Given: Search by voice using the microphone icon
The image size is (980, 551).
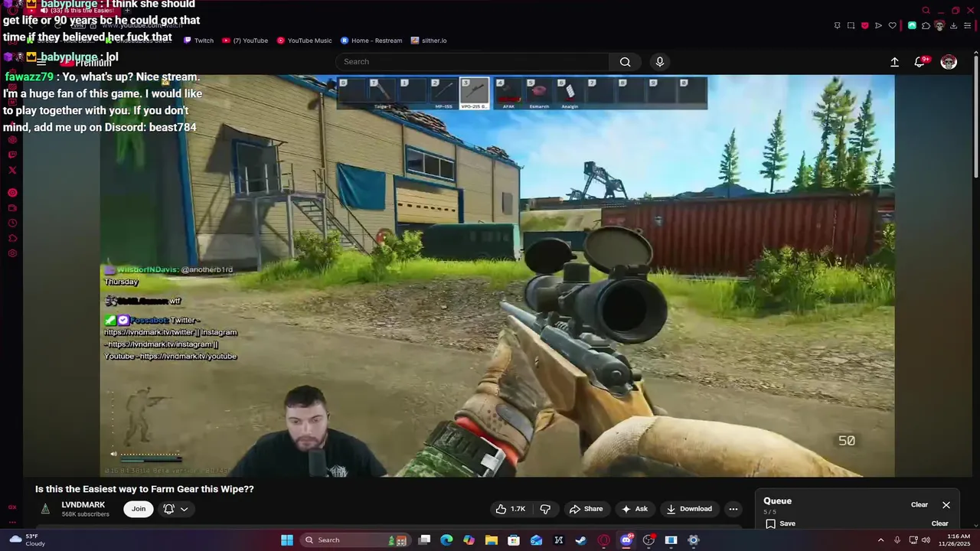Looking at the screenshot, I should point(659,62).
